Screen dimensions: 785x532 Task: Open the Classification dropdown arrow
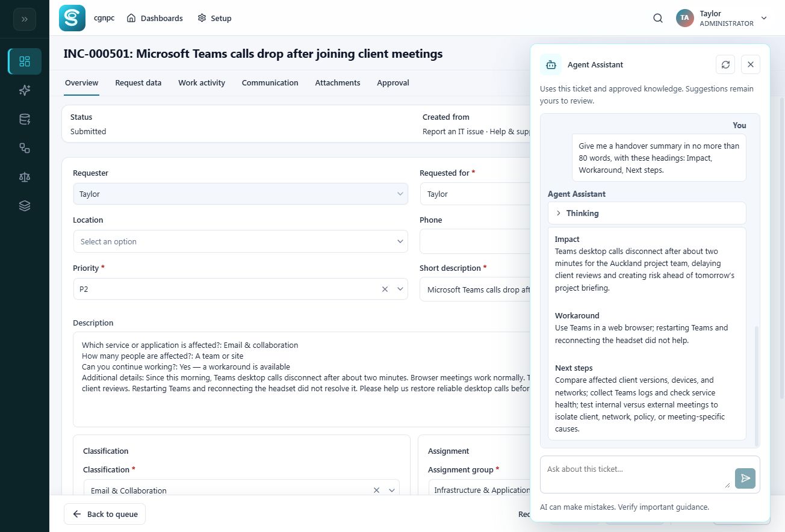tap(392, 490)
